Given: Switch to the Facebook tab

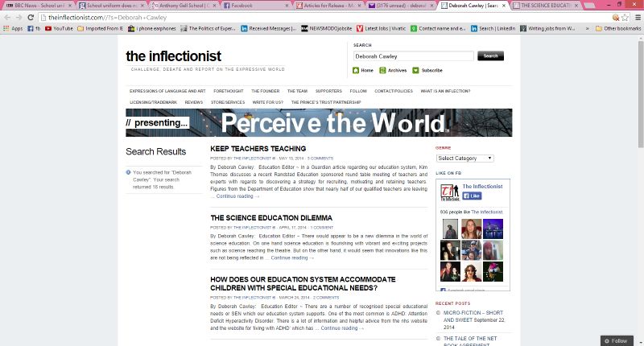Looking at the screenshot, I should click(x=258, y=6).
